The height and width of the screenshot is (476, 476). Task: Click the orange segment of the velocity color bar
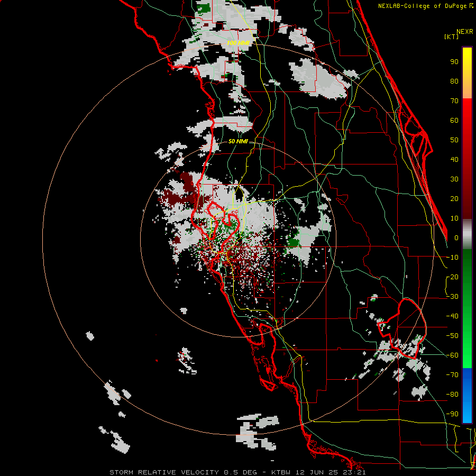[467, 90]
